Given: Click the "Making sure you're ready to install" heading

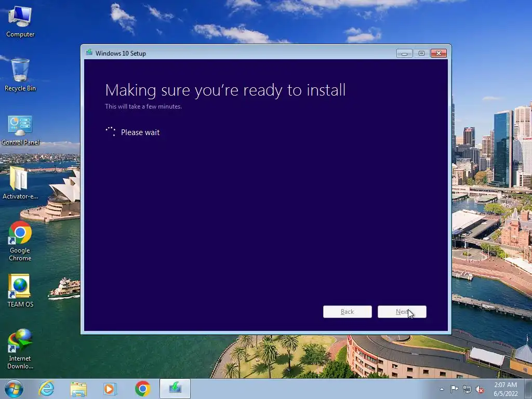Looking at the screenshot, I should pos(225,90).
